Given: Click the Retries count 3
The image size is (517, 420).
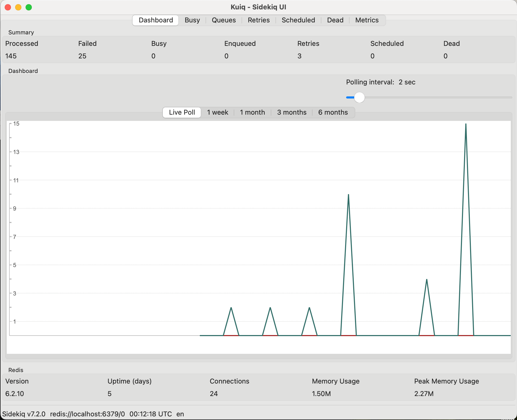Looking at the screenshot, I should click(299, 56).
